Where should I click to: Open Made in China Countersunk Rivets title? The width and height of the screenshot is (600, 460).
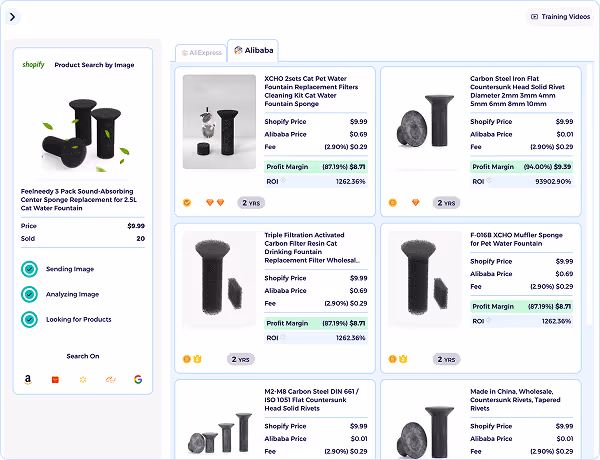click(x=515, y=400)
